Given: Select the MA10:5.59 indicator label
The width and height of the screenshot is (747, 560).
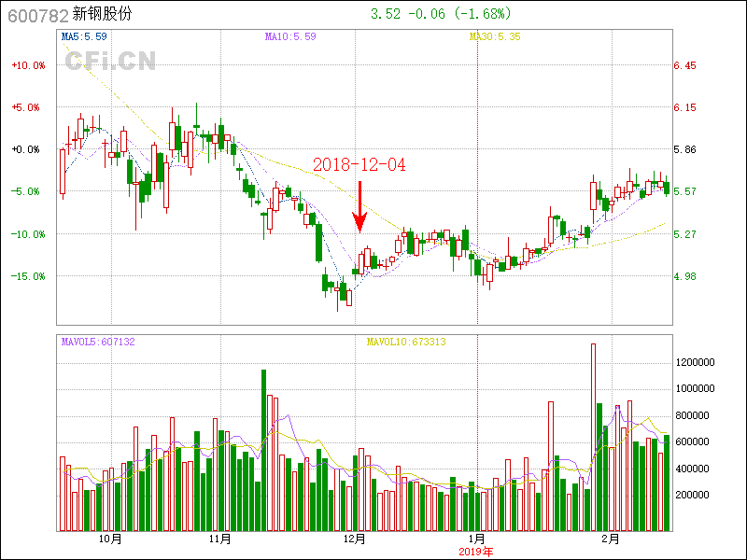Looking at the screenshot, I should (x=290, y=36).
